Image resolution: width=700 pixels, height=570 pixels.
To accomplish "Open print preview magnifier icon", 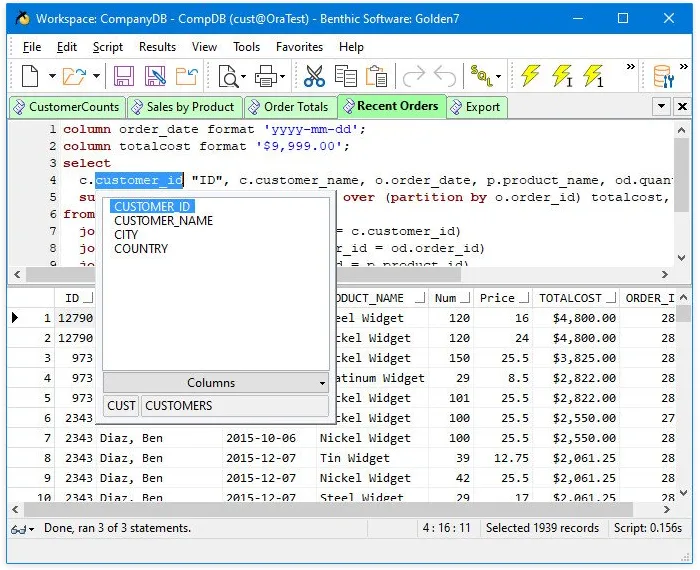I will [x=229, y=76].
